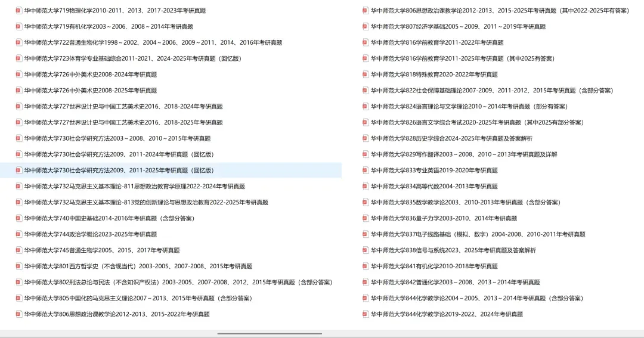The image size is (644, 338).
Task: Click PDF icon beside 826语言文学综合考试 file
Action: [365, 123]
